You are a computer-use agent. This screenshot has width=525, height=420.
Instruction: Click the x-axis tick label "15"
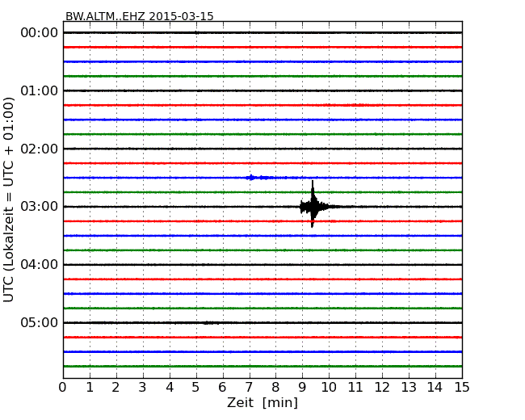462,388
